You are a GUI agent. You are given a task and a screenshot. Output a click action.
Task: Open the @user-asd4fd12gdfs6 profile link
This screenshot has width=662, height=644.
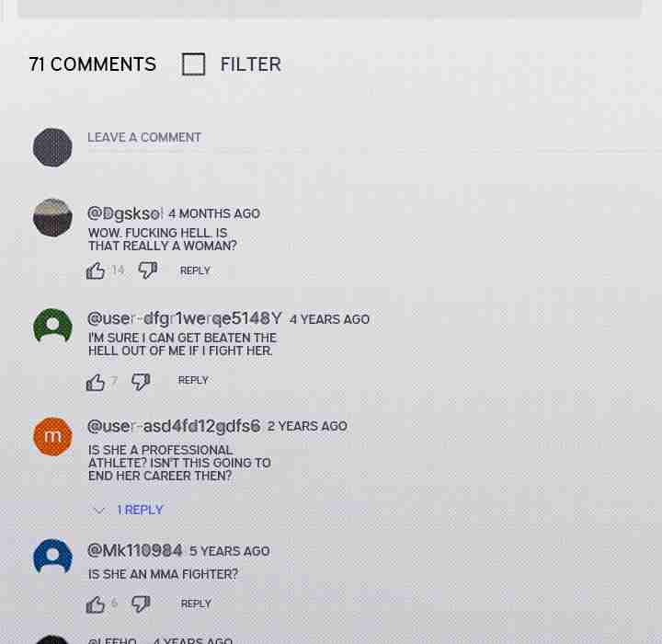coord(174,426)
